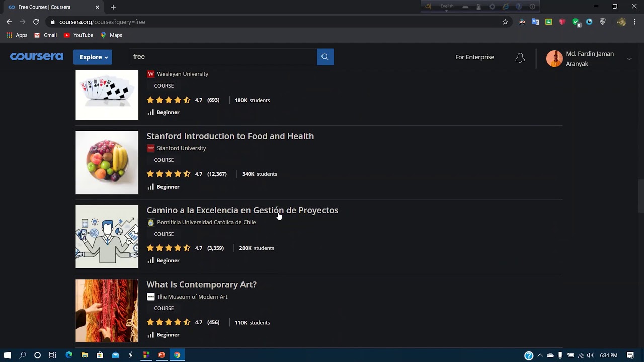
Task: Open the For Enterprise link
Action: (x=474, y=57)
